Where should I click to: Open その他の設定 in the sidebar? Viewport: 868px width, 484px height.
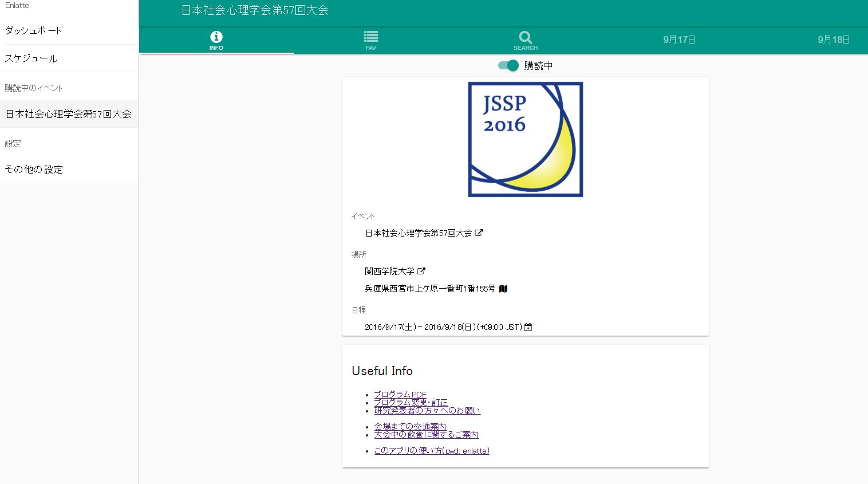coord(69,170)
